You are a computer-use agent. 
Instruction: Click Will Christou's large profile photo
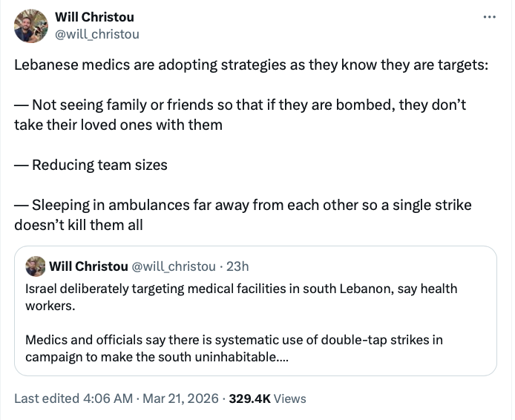[30, 26]
